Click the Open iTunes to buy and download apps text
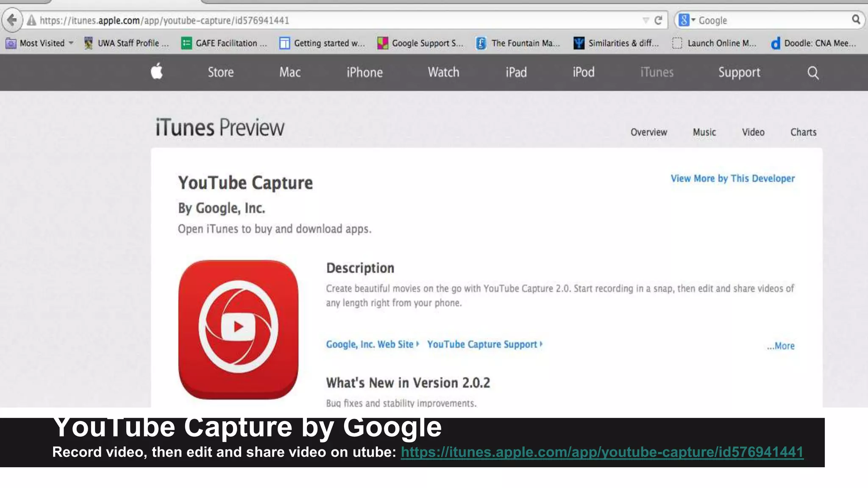The image size is (868, 488). (275, 229)
